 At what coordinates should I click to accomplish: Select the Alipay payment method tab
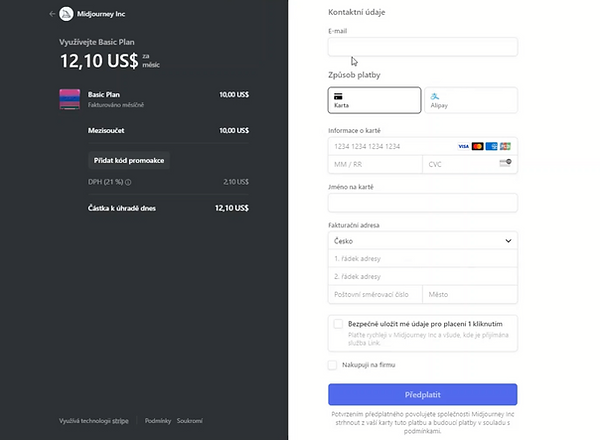point(471,100)
